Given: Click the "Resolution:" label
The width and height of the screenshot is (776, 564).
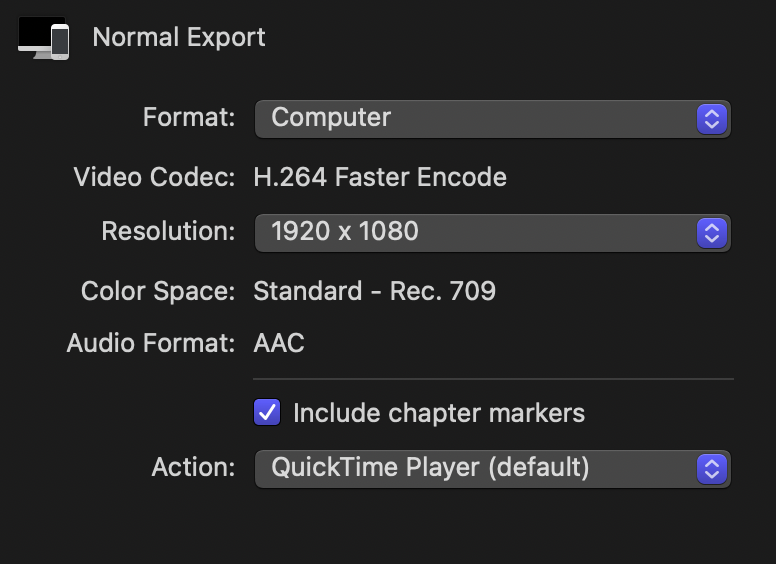Looking at the screenshot, I should pos(168,232).
